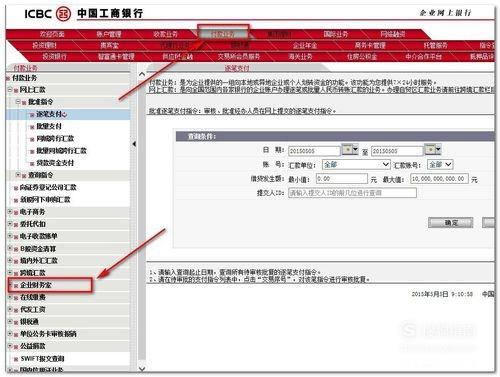Open the 中介合作平台 menu tab
The height and width of the screenshot is (377, 500).
tap(423, 56)
